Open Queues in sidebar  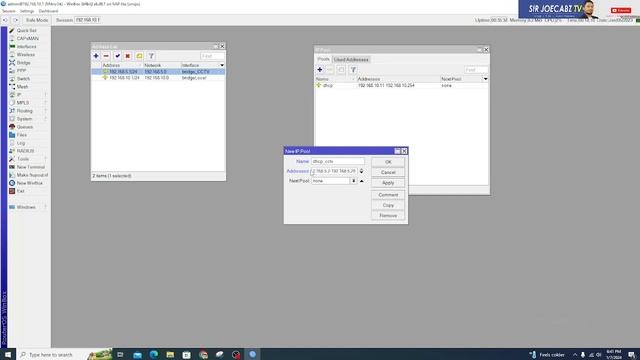(24, 127)
